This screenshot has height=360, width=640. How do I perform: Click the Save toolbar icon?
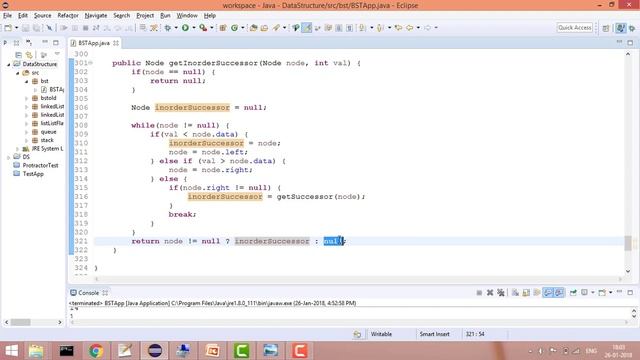pos(25,28)
